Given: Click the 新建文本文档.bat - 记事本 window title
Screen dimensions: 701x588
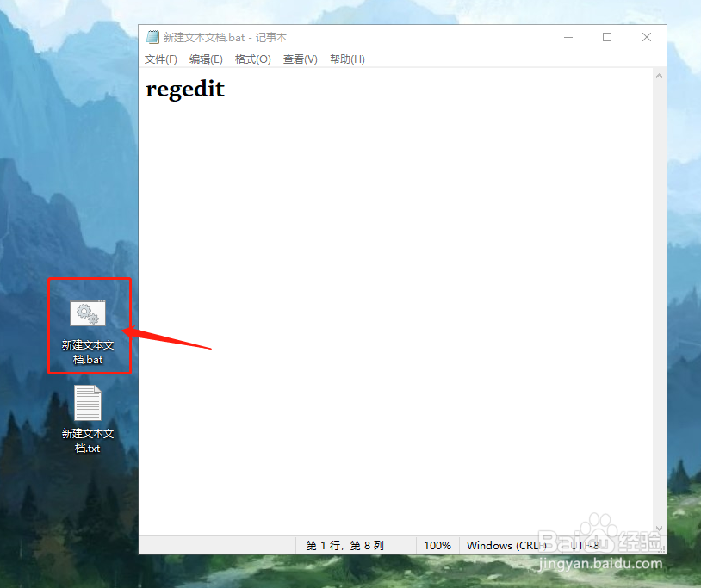Looking at the screenshot, I should pos(225,38).
